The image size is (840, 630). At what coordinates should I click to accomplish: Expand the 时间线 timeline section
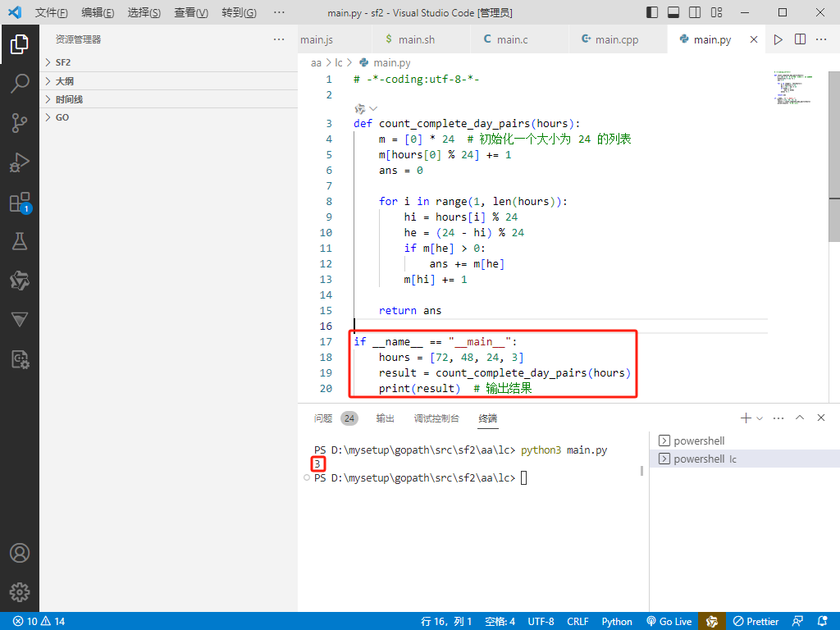pos(169,99)
